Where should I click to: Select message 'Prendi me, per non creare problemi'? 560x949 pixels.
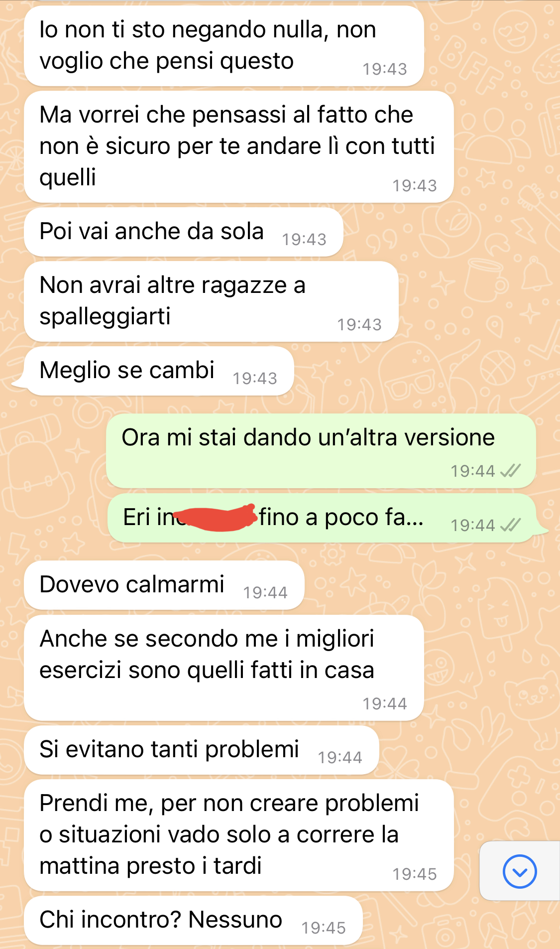239,835
